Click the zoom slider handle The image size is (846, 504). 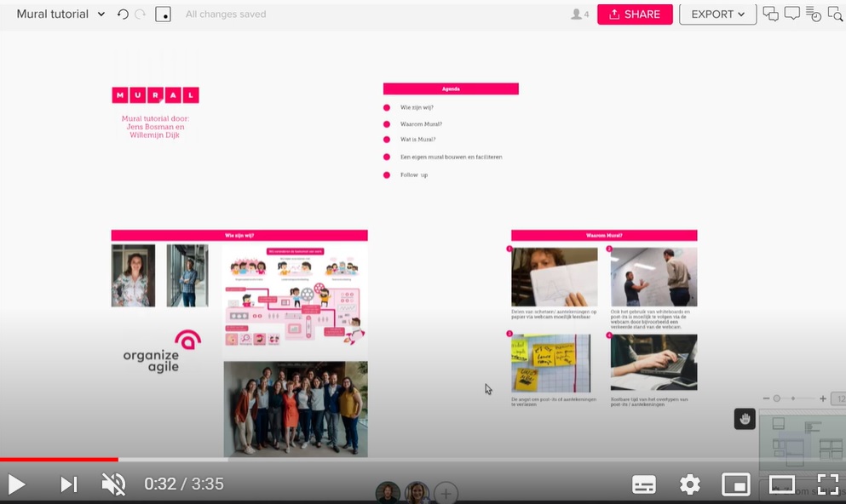[x=776, y=398]
